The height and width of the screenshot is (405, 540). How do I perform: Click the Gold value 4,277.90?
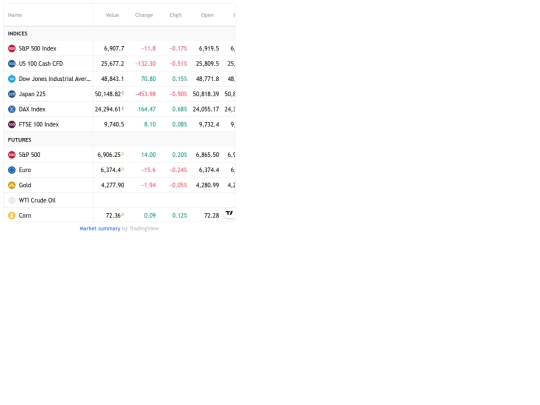pos(113,185)
